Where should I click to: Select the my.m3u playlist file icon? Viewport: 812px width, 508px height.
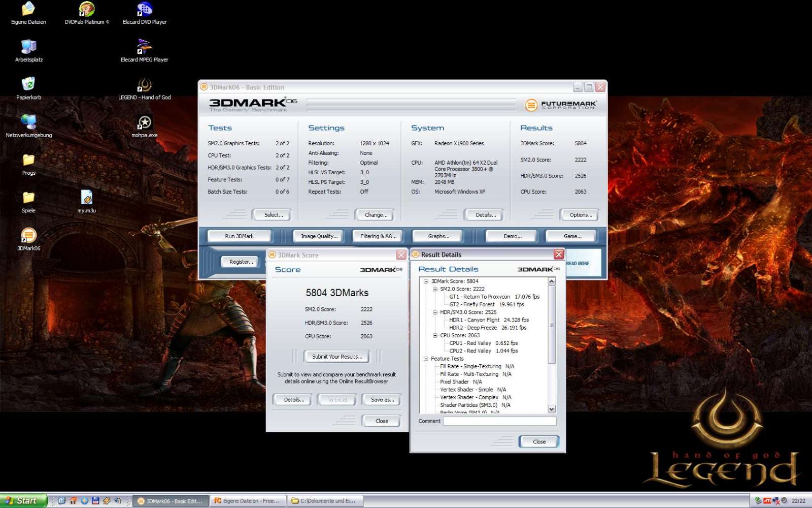(x=87, y=201)
